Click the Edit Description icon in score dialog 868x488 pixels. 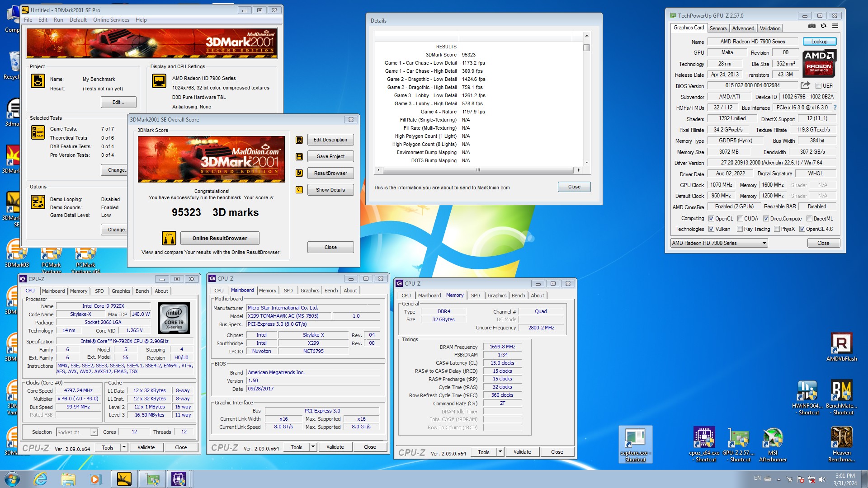point(299,140)
